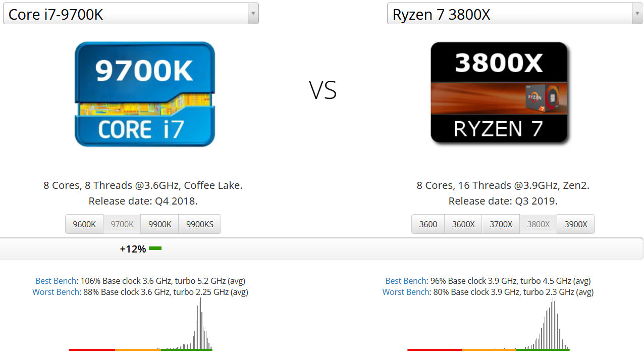This screenshot has height=353, width=644.
Task: Select the 9900K comparison button
Action: click(159, 224)
